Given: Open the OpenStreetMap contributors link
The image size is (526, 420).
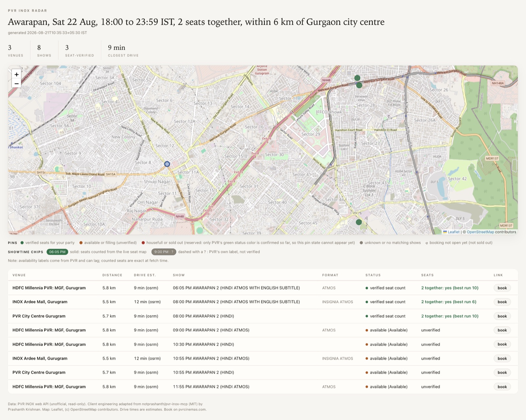Looking at the screenshot, I should click(x=480, y=232).
